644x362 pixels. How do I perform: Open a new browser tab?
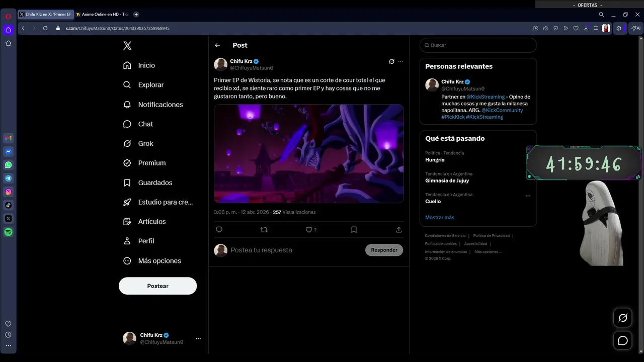[136, 15]
